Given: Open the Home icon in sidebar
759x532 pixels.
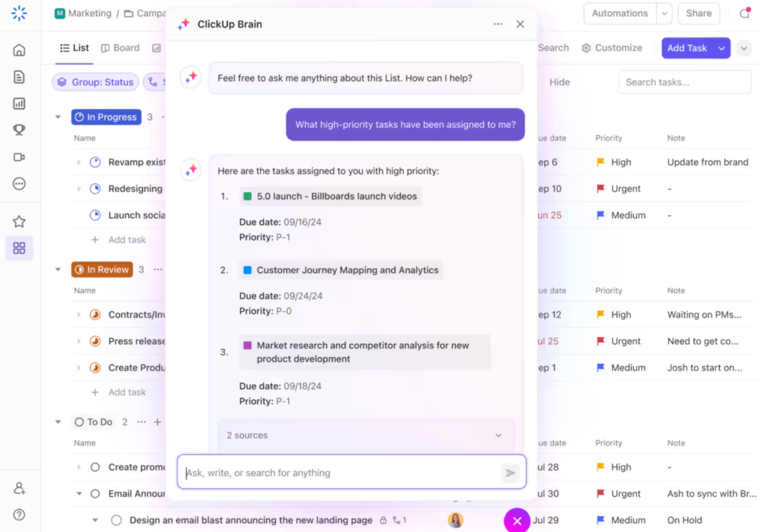Looking at the screenshot, I should click(19, 50).
